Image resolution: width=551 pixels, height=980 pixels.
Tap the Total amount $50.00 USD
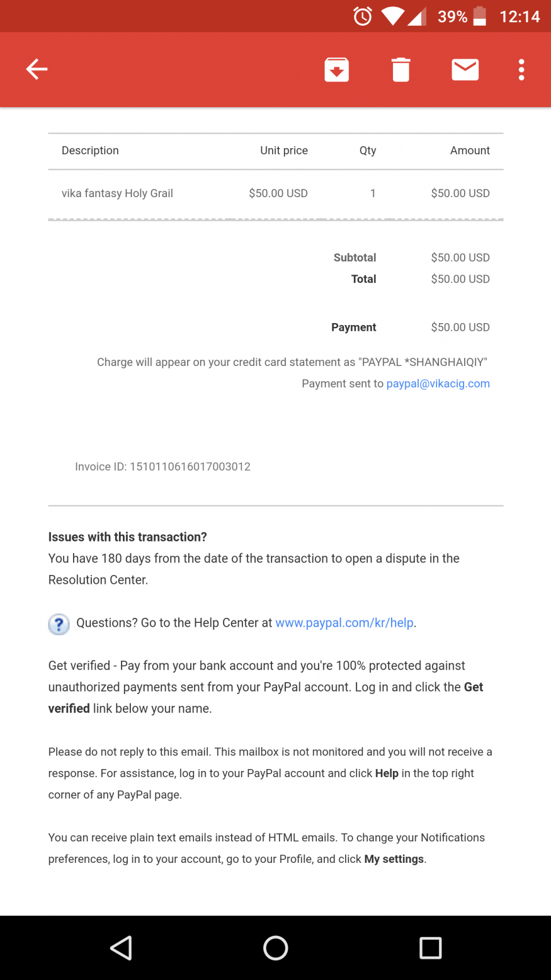click(460, 279)
